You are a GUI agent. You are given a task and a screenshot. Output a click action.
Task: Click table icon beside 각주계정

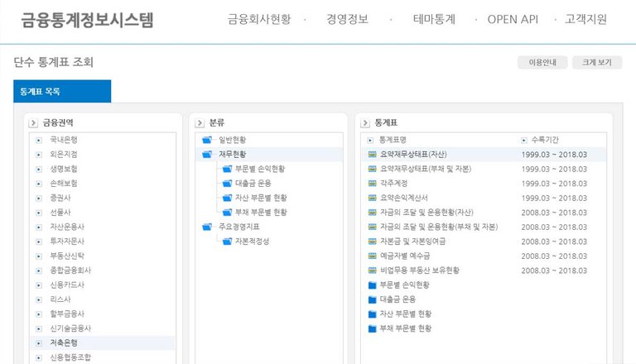tap(372, 183)
